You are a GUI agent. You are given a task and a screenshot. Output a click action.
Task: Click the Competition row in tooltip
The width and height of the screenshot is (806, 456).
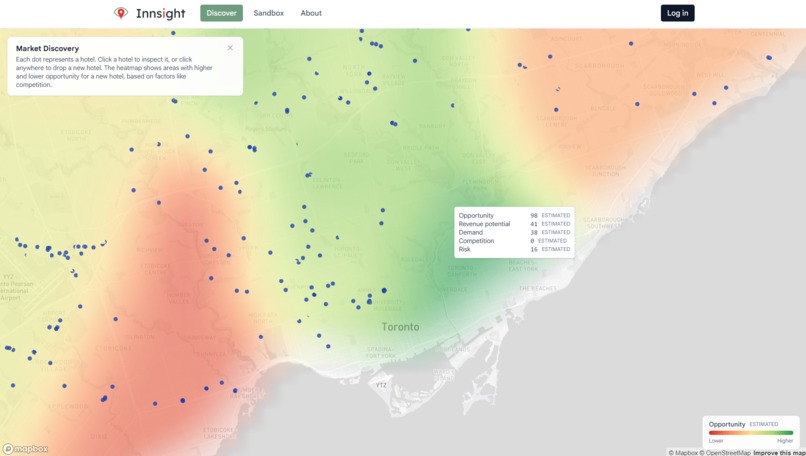click(514, 241)
